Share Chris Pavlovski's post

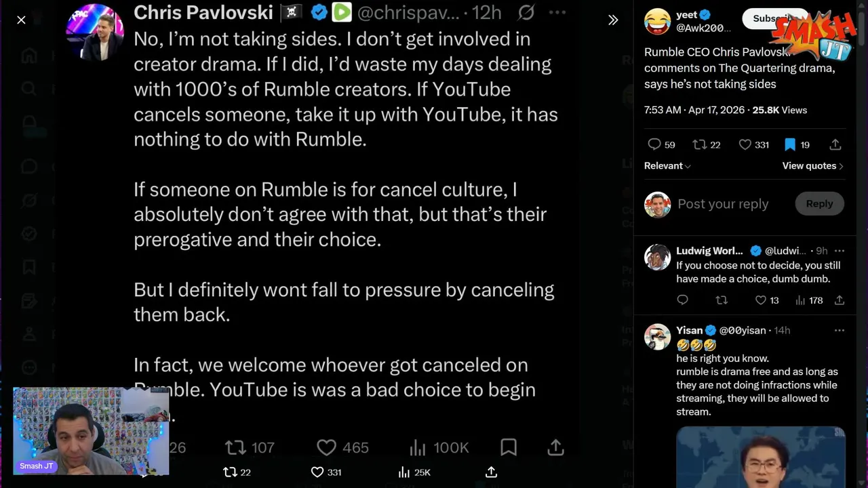[x=555, y=447]
